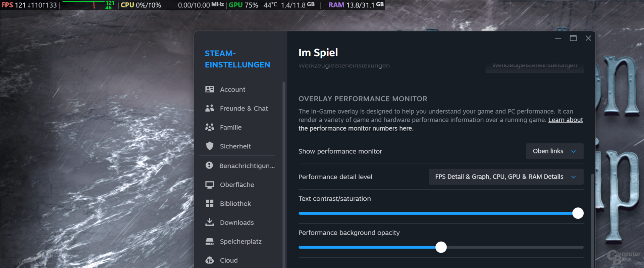Click the STEAM-EINSTELLUNGEN title
The width and height of the screenshot is (644, 268).
[237, 59]
